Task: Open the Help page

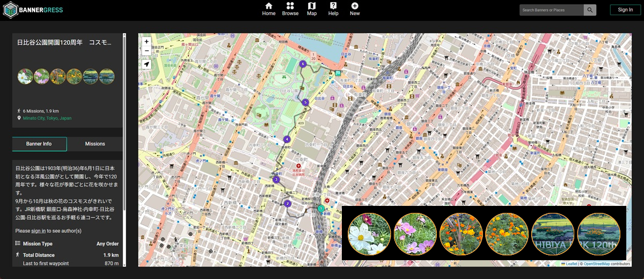Action: (x=333, y=9)
